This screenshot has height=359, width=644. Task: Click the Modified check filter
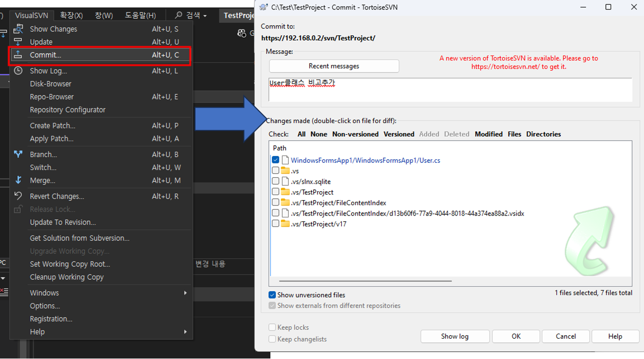pyautogui.click(x=489, y=134)
